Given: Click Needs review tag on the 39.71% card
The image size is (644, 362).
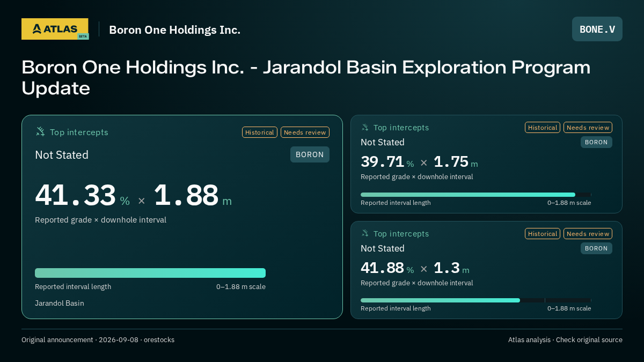Looking at the screenshot, I should coord(588,128).
